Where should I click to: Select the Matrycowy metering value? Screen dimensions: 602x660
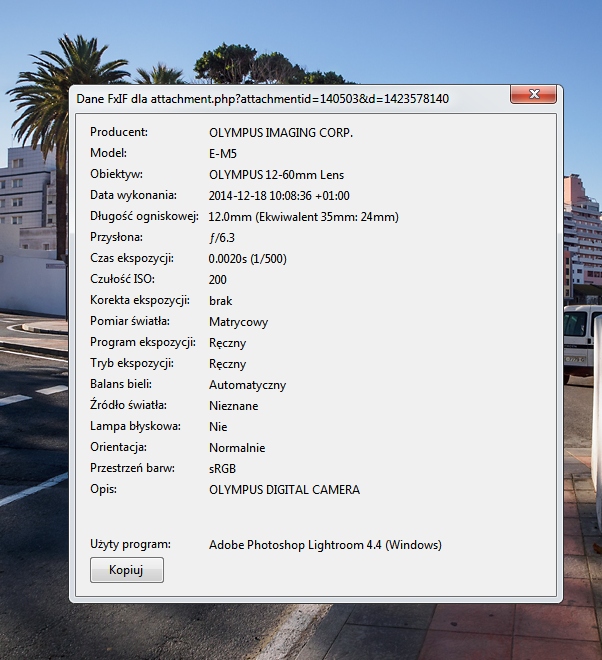point(238,322)
